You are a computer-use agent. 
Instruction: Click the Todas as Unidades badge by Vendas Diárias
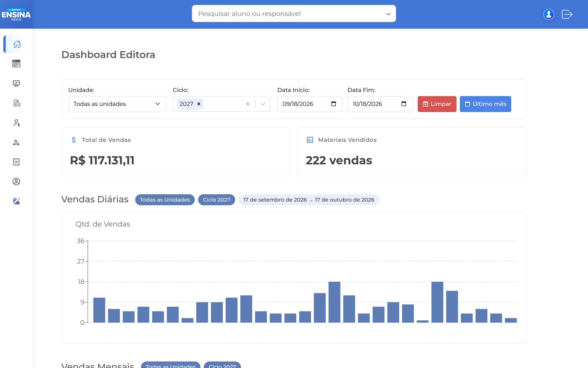point(165,200)
